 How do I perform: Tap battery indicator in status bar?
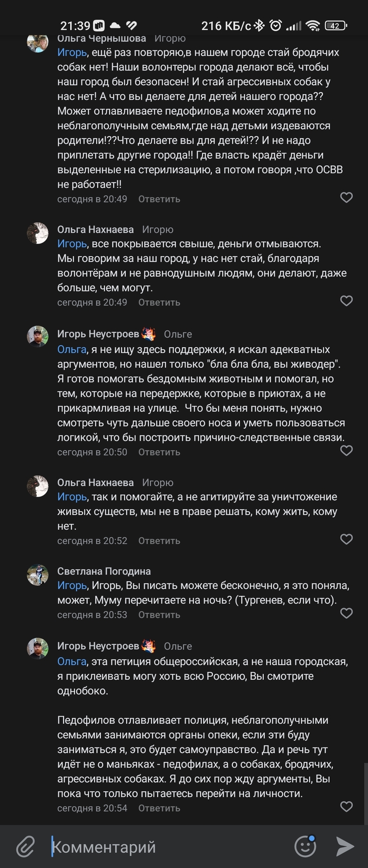(x=335, y=25)
